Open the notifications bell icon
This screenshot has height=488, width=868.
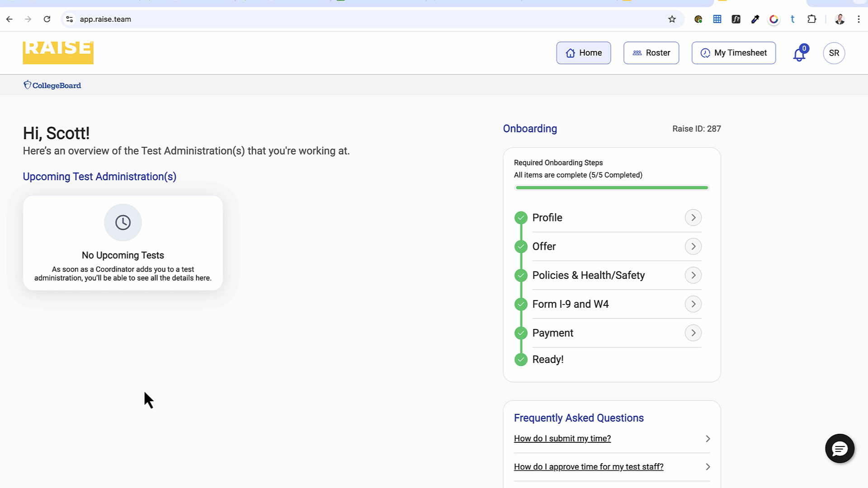[799, 54]
